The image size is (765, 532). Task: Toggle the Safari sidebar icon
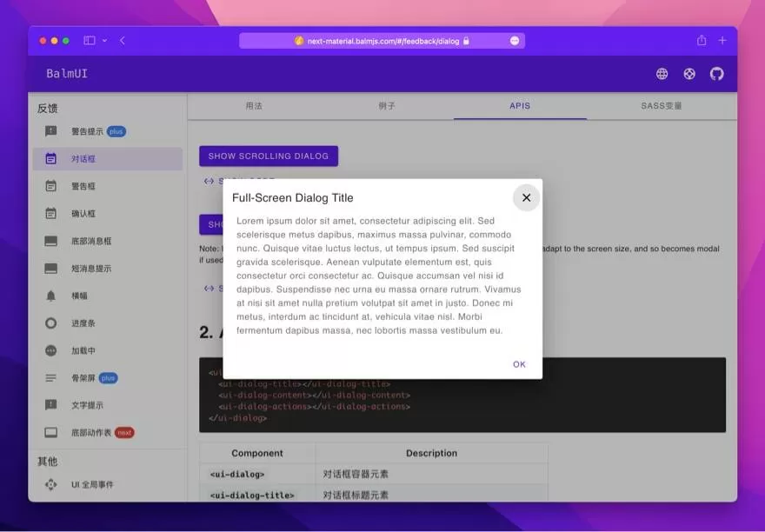(x=90, y=41)
